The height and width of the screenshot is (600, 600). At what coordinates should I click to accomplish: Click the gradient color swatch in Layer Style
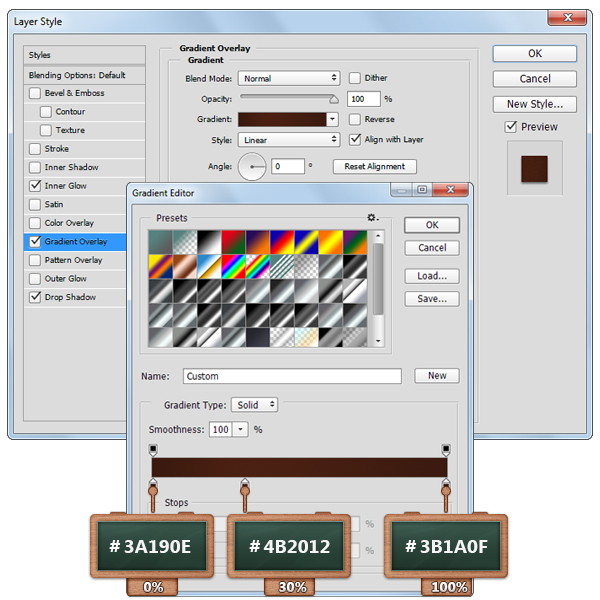click(290, 119)
